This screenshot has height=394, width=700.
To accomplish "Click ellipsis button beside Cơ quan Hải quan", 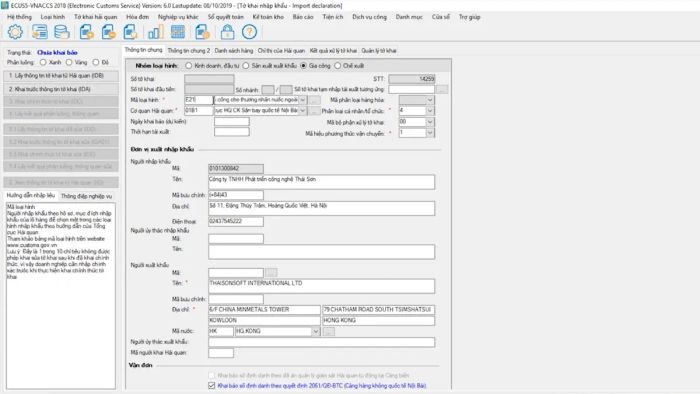I will point(314,111).
